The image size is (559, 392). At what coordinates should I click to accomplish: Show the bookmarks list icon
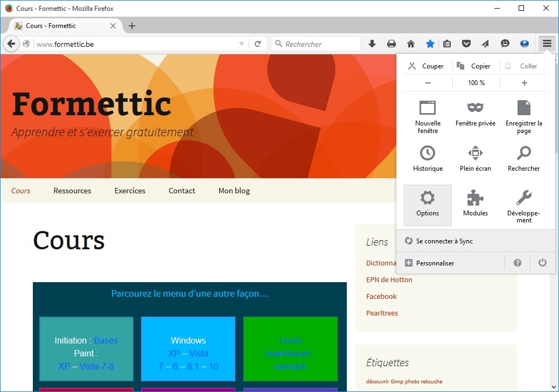click(x=446, y=44)
